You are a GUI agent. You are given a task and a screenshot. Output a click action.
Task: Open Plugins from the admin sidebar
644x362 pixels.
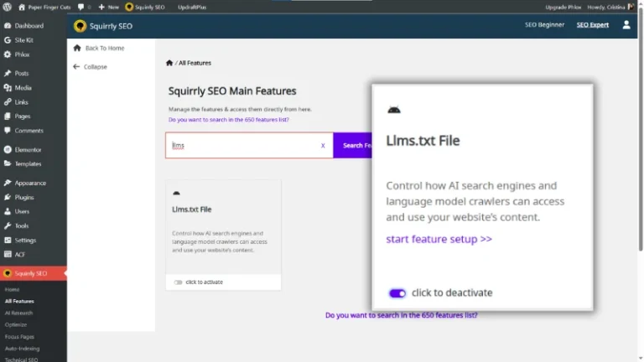(23, 197)
